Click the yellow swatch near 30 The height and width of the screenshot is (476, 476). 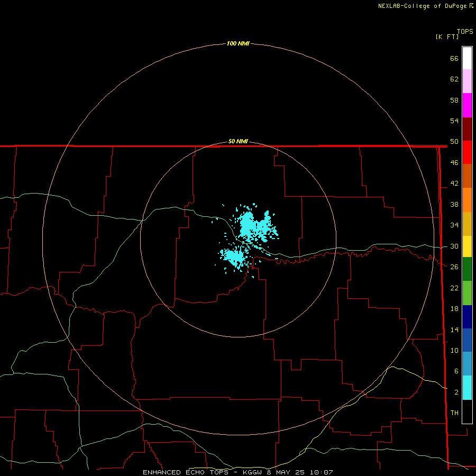pyautogui.click(x=467, y=246)
